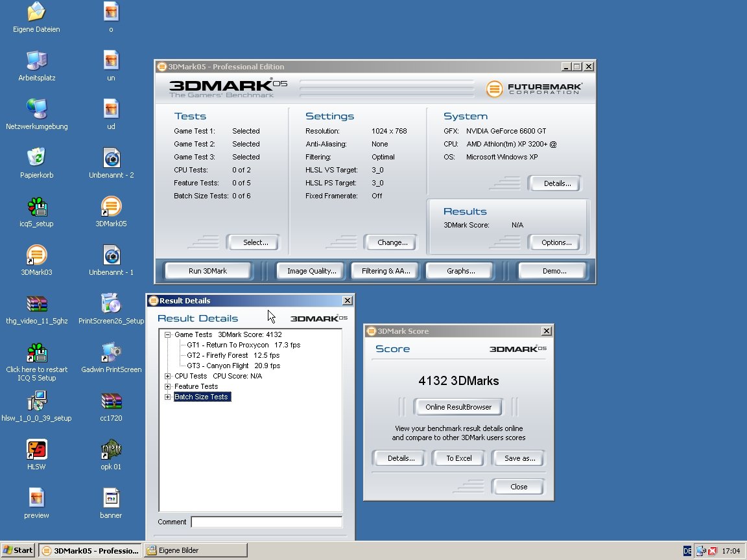Viewport: 747px width, 560px height.
Task: Click Close in the 3DMark Score window
Action: [x=518, y=487]
